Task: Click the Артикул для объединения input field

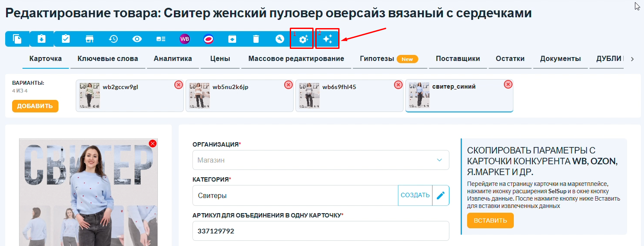Action: (x=320, y=231)
